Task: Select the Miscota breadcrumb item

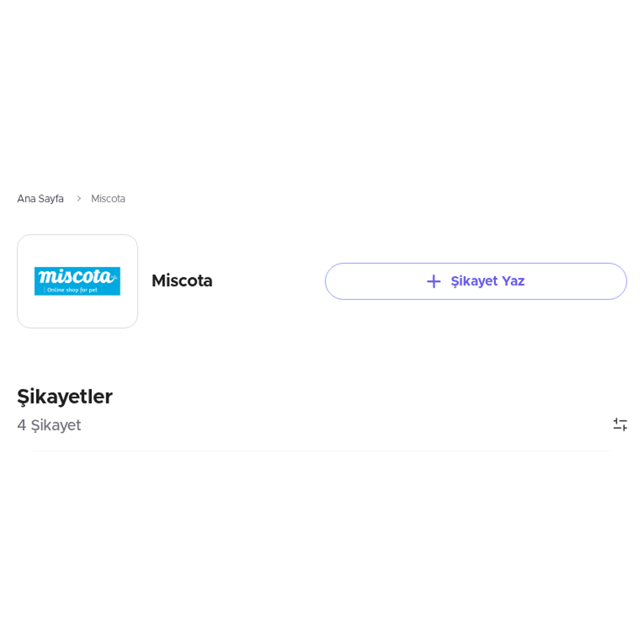Action: click(108, 199)
